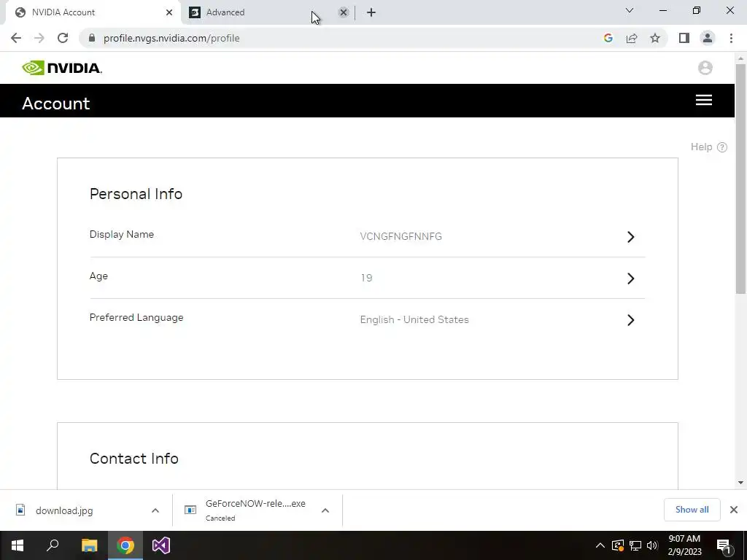The width and height of the screenshot is (747, 560).
Task: Close the Advanced tab
Action: 343,12
